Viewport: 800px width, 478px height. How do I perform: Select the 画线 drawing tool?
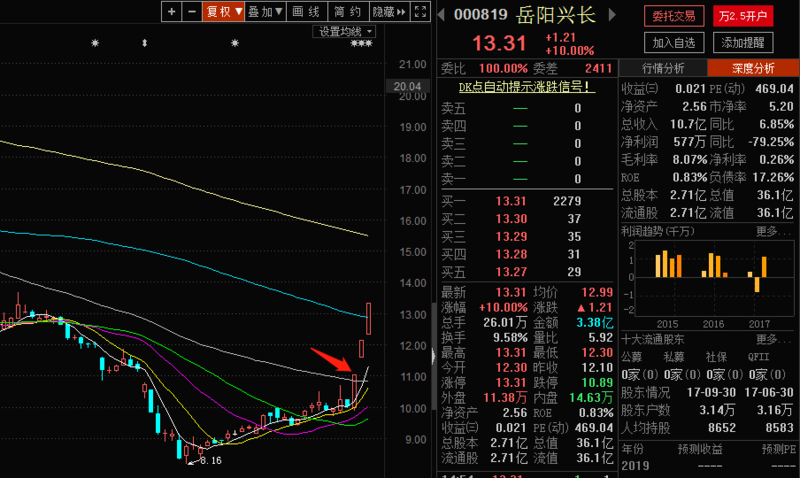pos(306,12)
